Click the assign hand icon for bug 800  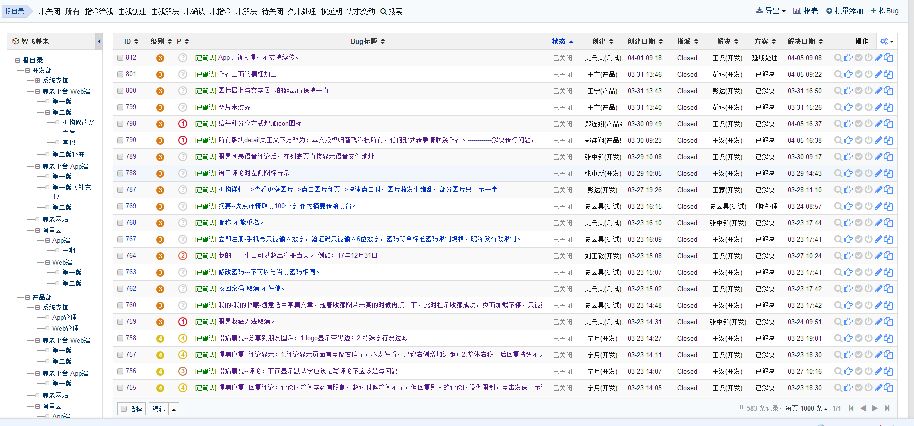(848, 91)
